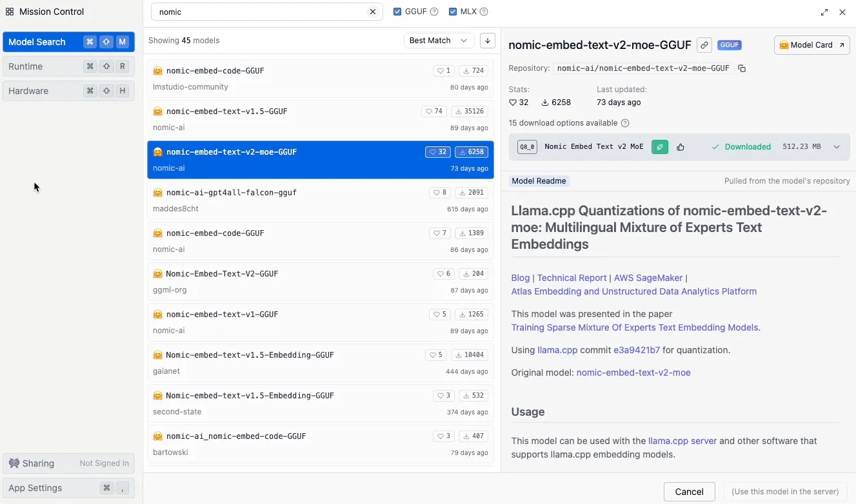Screen dimensions: 856x504
Task: Open the Technical Report link
Action: point(572,278)
